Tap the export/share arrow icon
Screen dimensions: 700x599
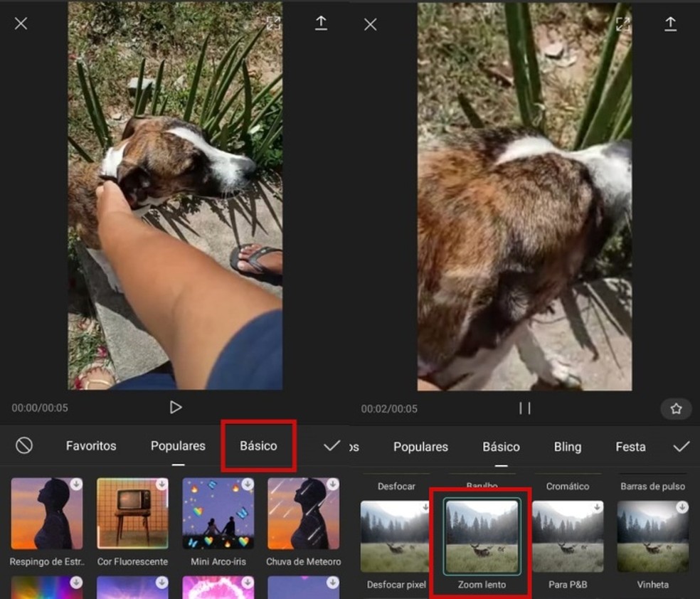click(321, 23)
